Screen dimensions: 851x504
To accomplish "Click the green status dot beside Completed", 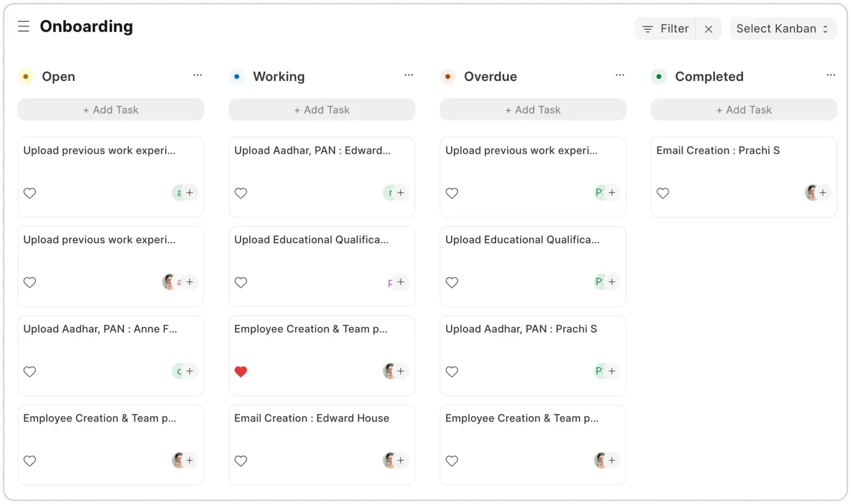I will [659, 77].
